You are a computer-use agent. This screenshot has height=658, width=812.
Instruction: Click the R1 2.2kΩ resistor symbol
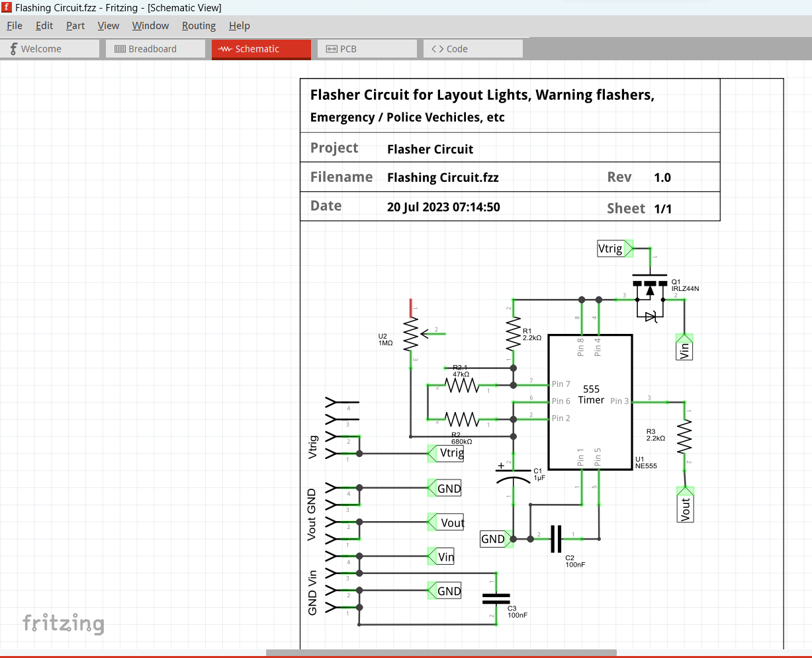[x=513, y=335]
